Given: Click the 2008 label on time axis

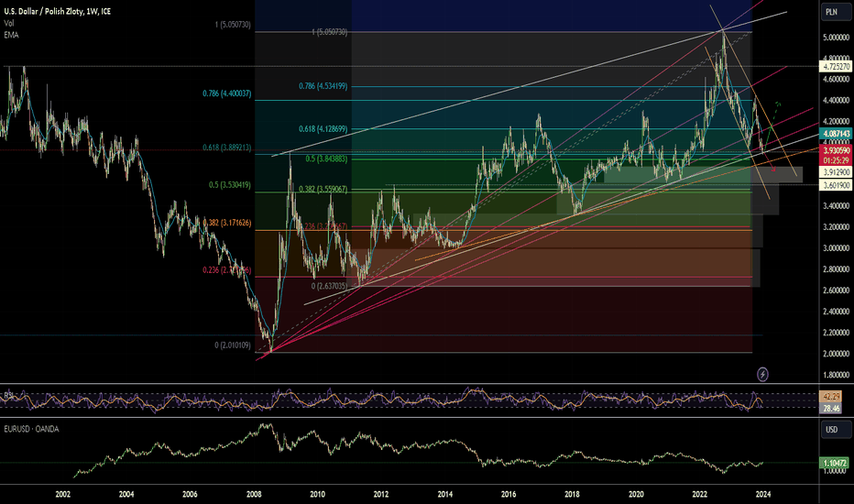Looking at the screenshot, I should [x=253, y=495].
